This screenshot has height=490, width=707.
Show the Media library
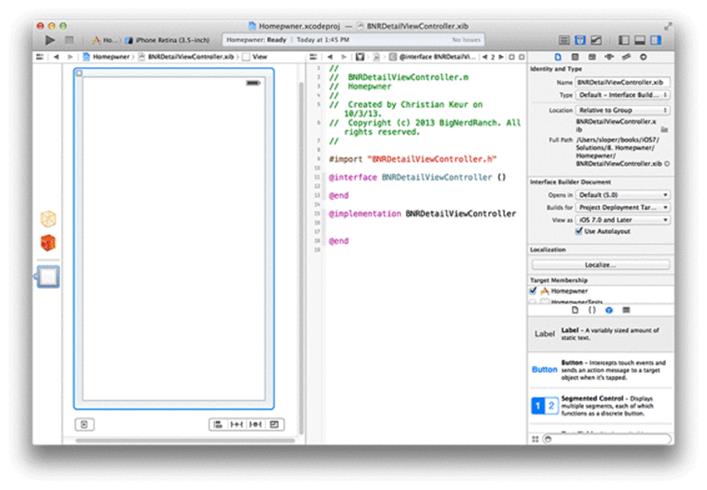coord(626,310)
